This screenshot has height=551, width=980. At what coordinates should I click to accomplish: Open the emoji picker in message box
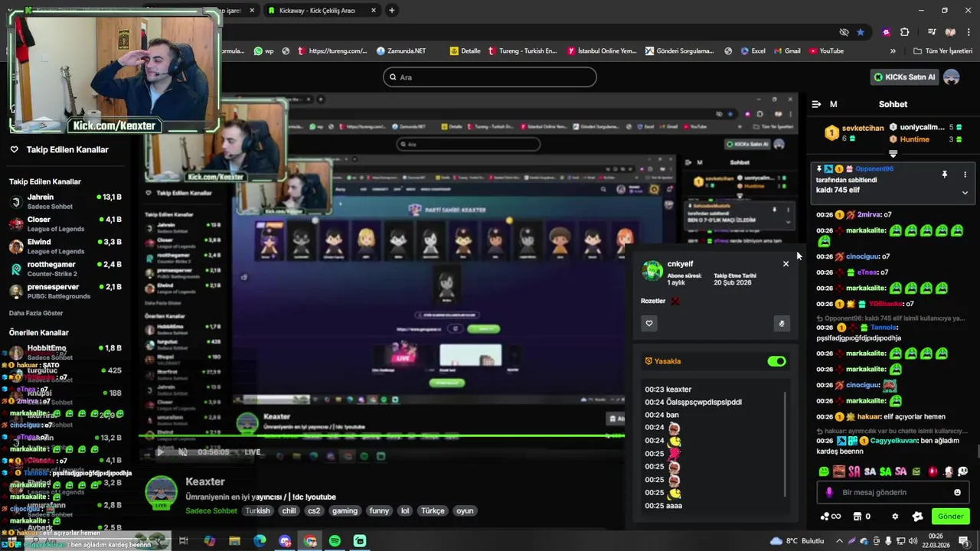957,493
